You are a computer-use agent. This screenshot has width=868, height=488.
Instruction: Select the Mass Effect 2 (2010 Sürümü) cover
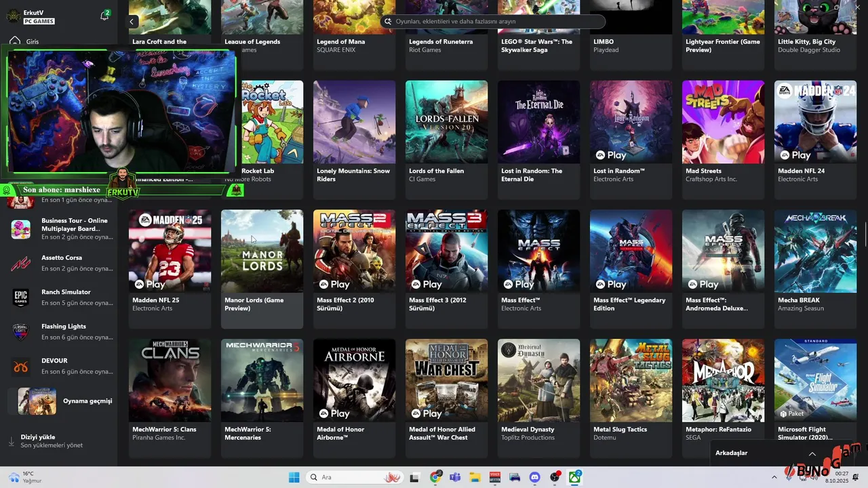pyautogui.click(x=354, y=251)
